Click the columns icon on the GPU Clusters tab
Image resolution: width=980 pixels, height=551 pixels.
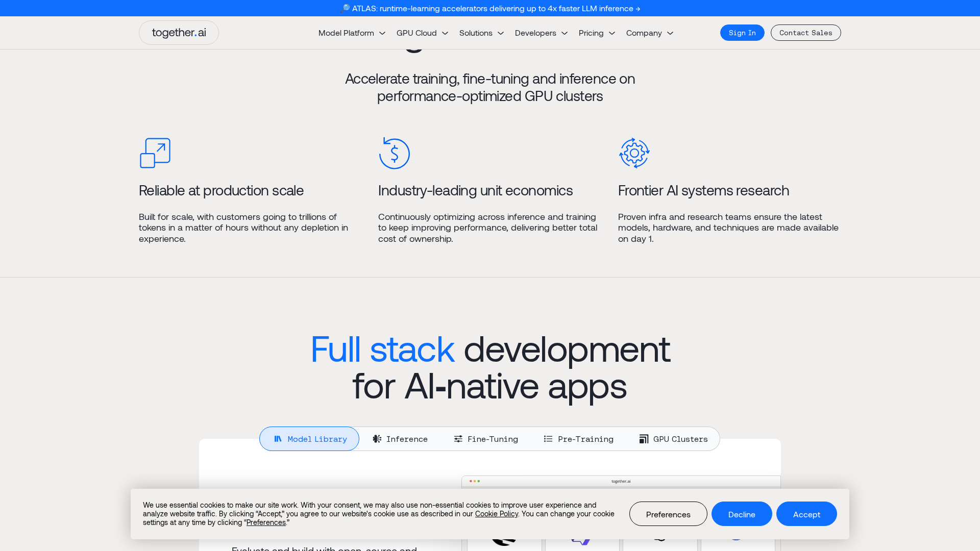[x=643, y=439]
